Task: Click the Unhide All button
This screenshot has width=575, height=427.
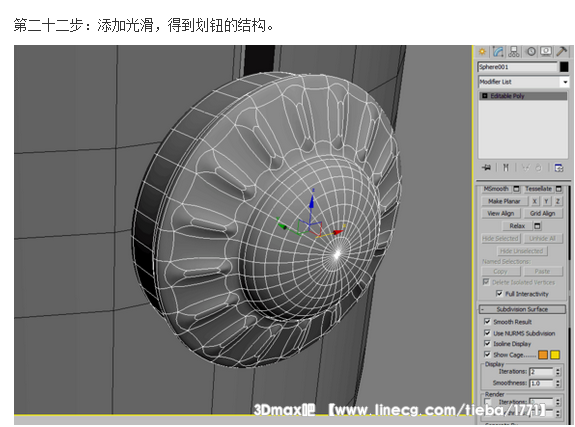Action: [542, 238]
